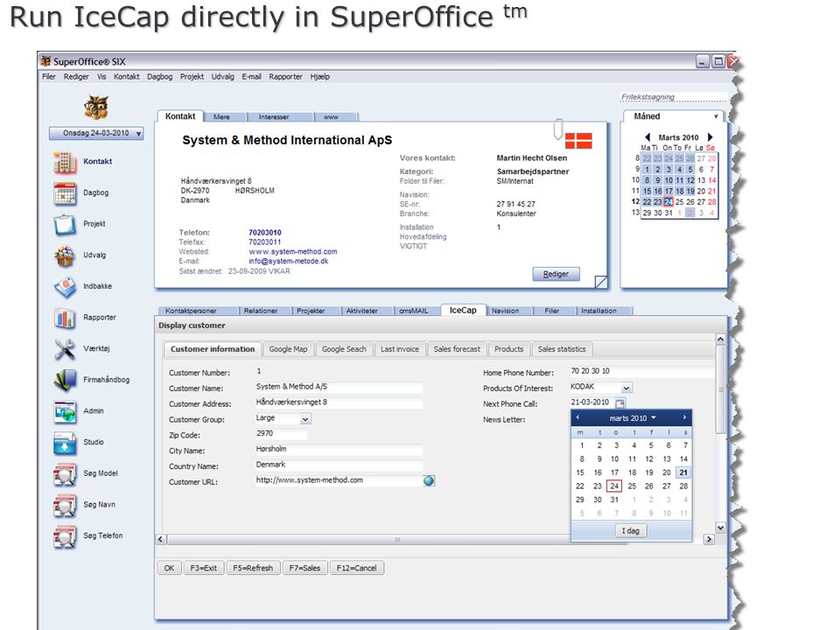This screenshot has height=630, width=840.
Task: Click the Zip Code field showing 2970
Action: coord(281,433)
